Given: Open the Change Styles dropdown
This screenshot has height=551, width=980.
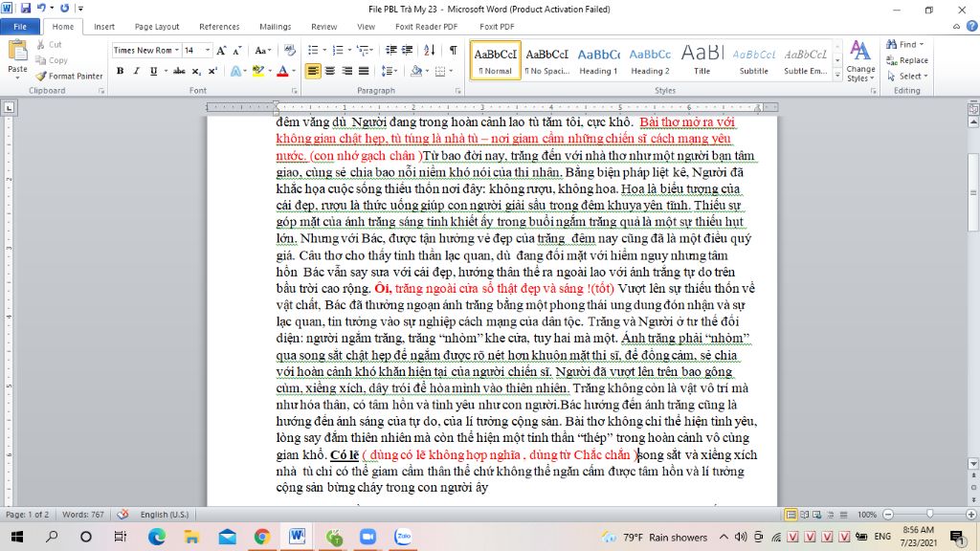Looking at the screenshot, I should (860, 61).
